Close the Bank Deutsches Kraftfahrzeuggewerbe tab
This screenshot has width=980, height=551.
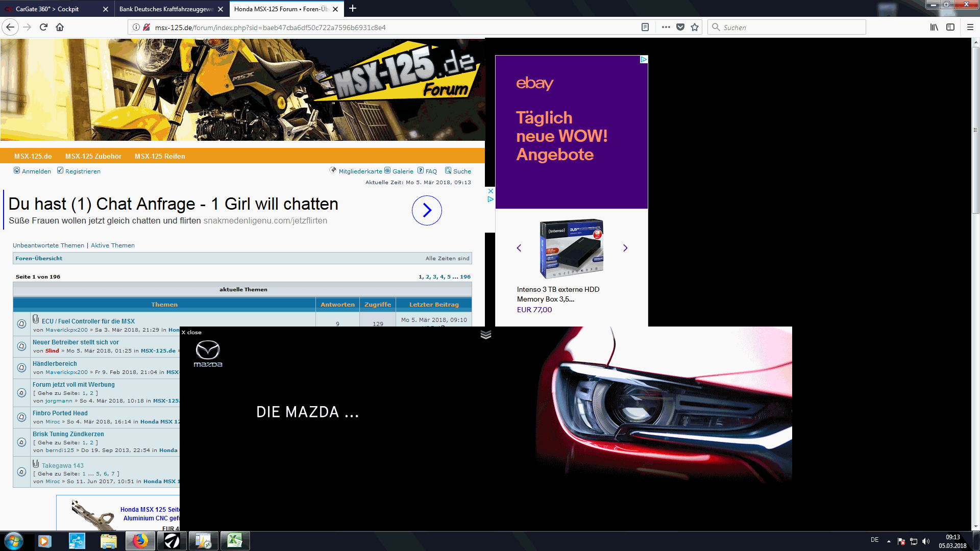[220, 9]
